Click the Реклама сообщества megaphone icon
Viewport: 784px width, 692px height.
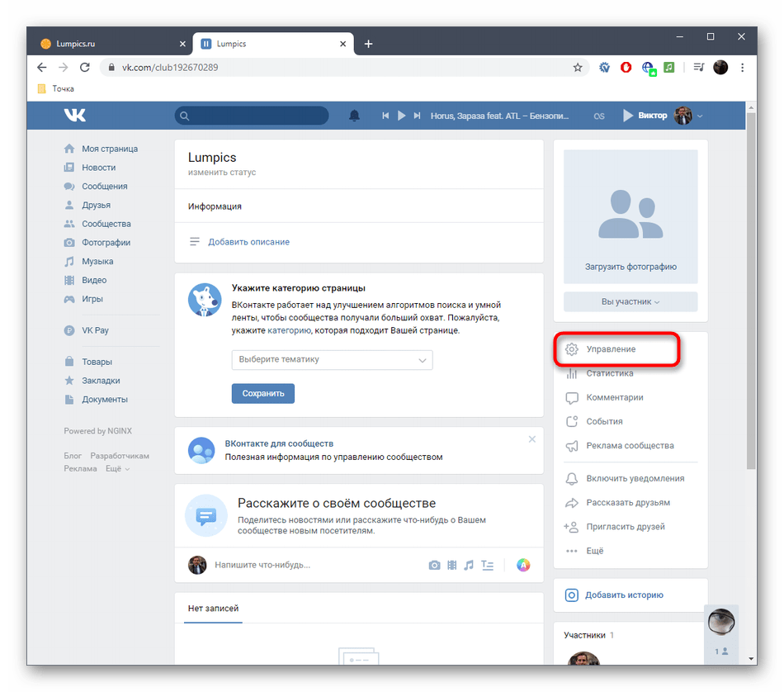pyautogui.click(x=572, y=446)
